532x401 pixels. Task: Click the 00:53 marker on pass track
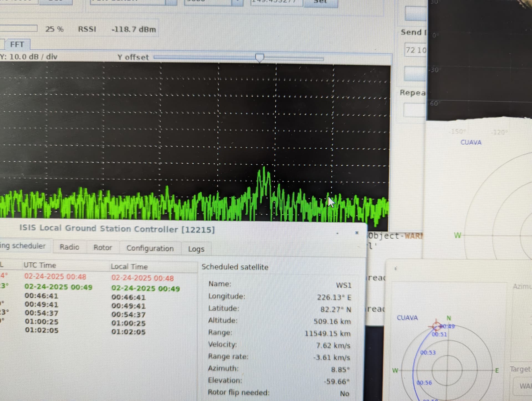click(428, 352)
